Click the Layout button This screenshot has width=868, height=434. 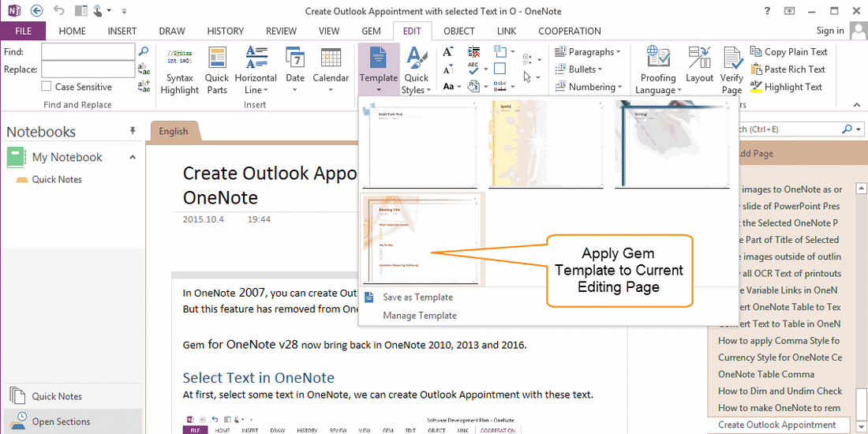pos(699,65)
